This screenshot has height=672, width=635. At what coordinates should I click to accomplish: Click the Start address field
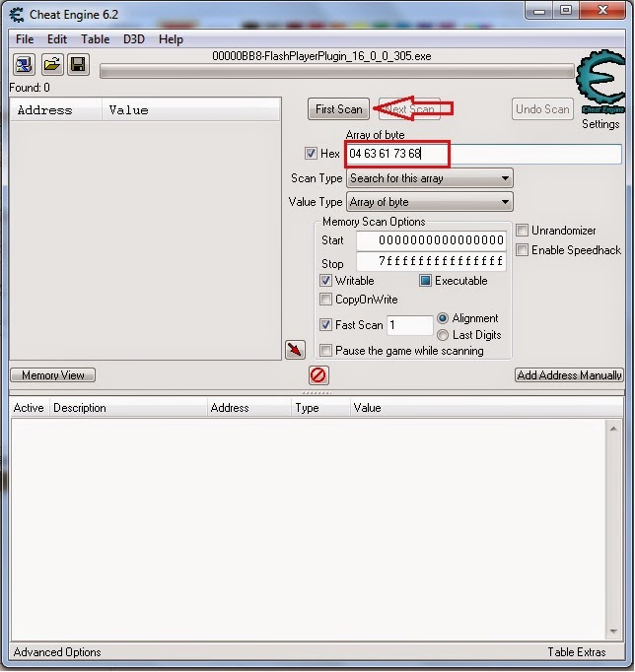[431, 240]
